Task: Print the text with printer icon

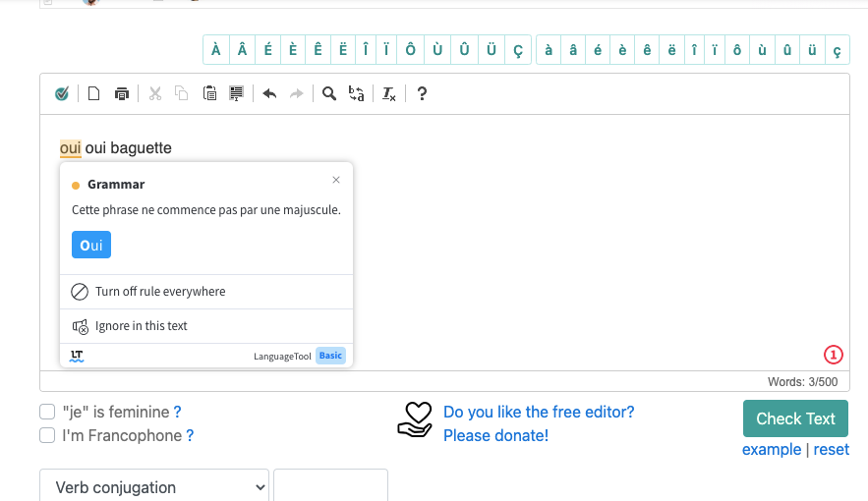Action: pos(121,94)
